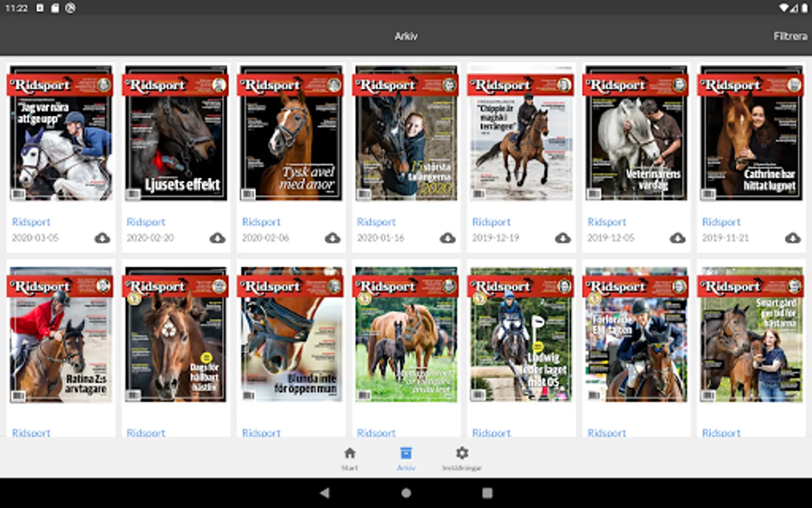Open the 'Veterinärens vardag' cover

point(636,133)
